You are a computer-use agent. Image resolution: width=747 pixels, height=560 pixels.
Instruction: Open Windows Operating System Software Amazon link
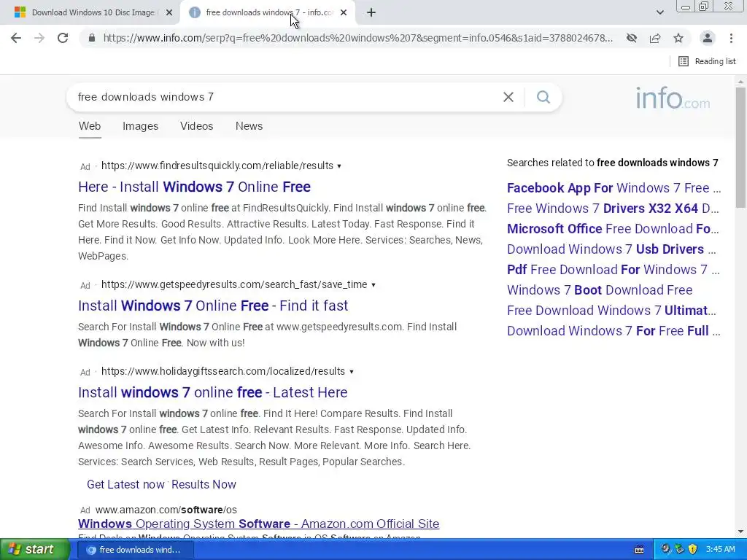coord(259,524)
